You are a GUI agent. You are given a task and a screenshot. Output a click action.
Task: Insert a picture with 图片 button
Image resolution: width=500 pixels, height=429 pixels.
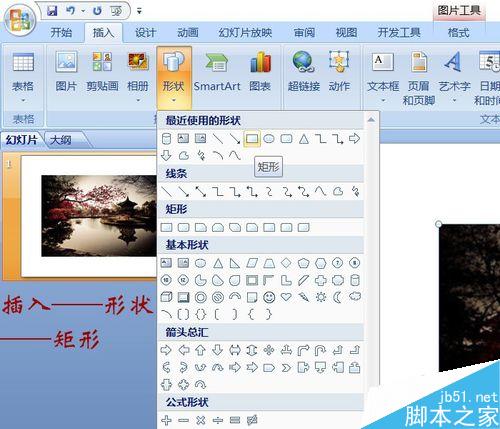(66, 72)
